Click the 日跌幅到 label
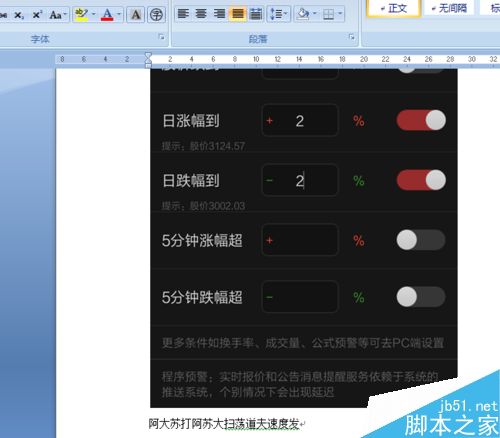 click(x=191, y=180)
